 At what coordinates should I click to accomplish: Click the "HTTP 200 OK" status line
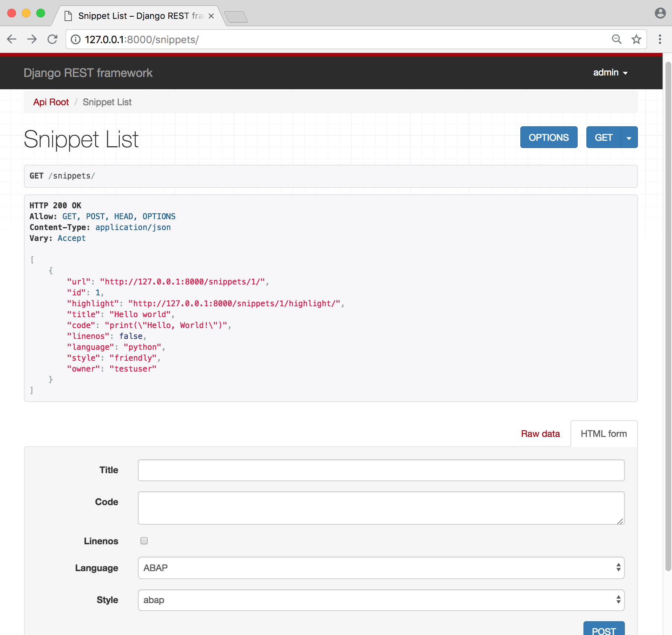[x=56, y=205]
